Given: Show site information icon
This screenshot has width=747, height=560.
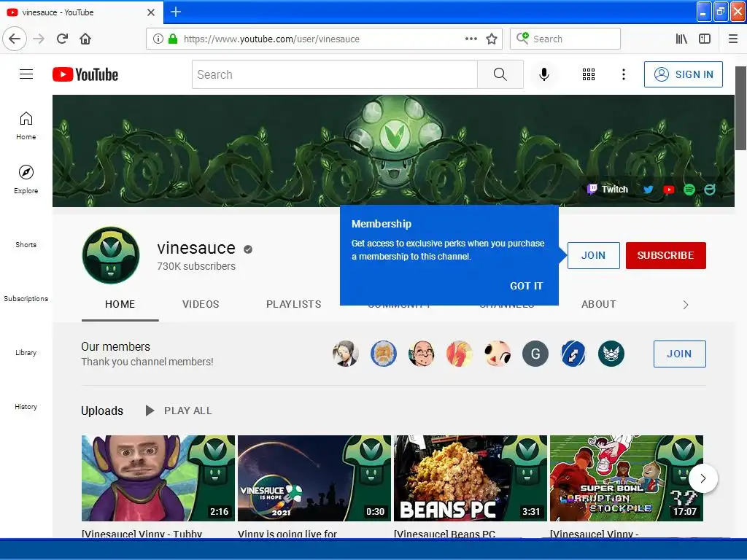Looking at the screenshot, I should 158,39.
